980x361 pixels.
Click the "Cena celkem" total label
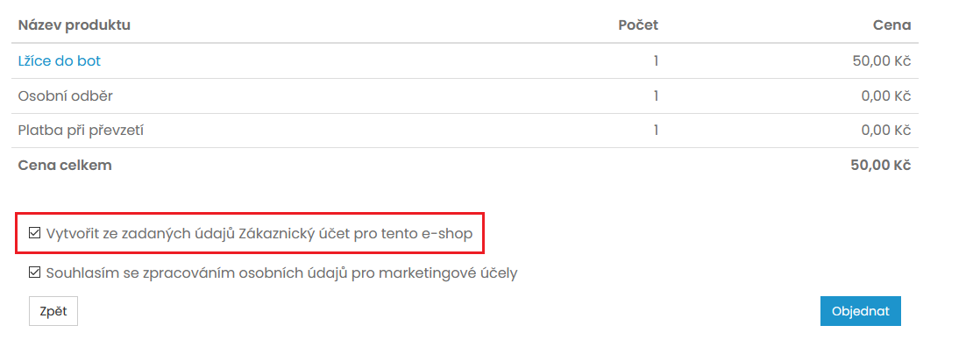pyautogui.click(x=65, y=165)
